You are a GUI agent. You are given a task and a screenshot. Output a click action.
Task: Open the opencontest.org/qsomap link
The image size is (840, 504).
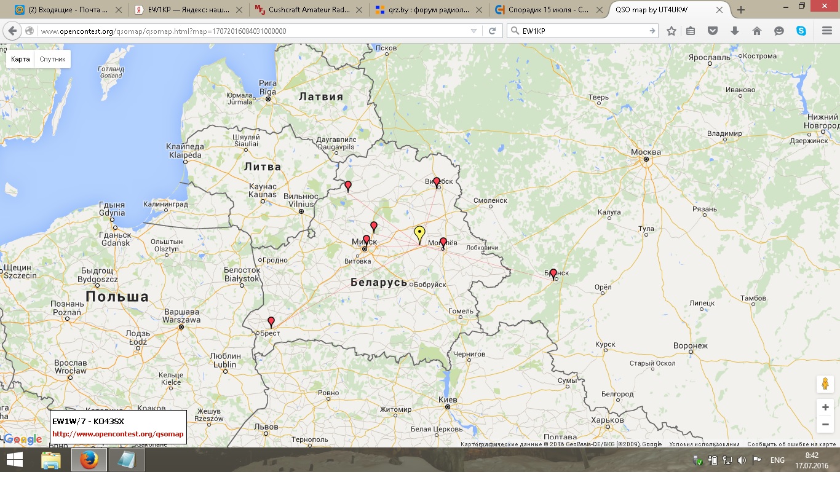coord(117,434)
